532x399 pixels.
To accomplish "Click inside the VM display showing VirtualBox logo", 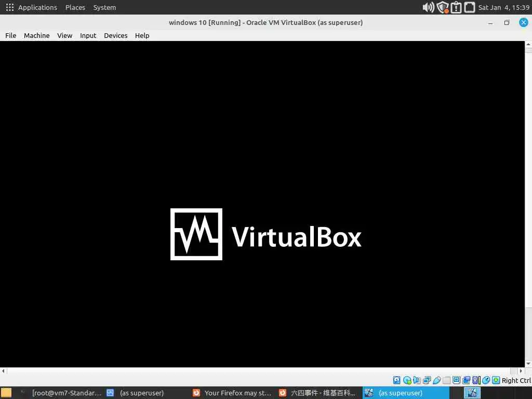I will (x=262, y=204).
